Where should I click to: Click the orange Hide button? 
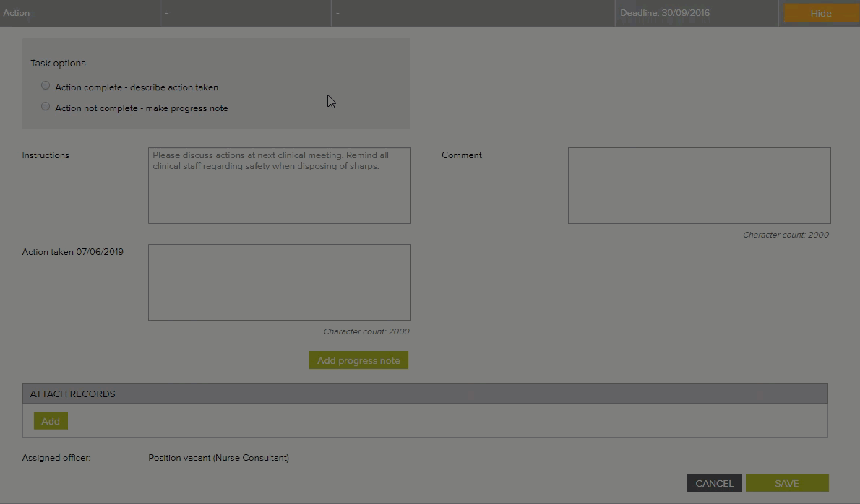click(820, 13)
